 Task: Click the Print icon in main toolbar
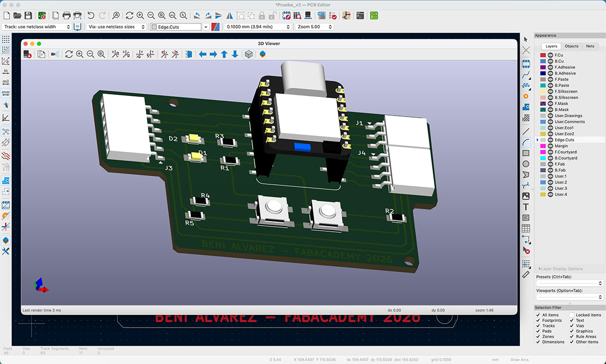pos(66,16)
